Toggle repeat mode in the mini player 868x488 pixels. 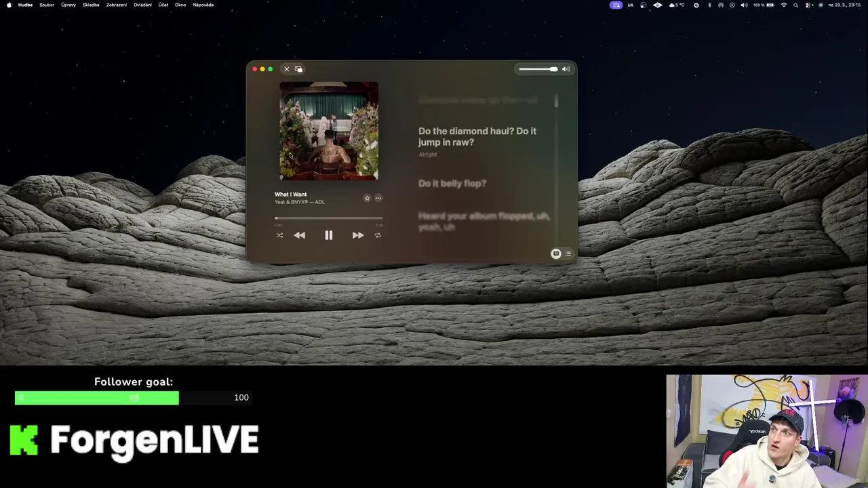378,235
